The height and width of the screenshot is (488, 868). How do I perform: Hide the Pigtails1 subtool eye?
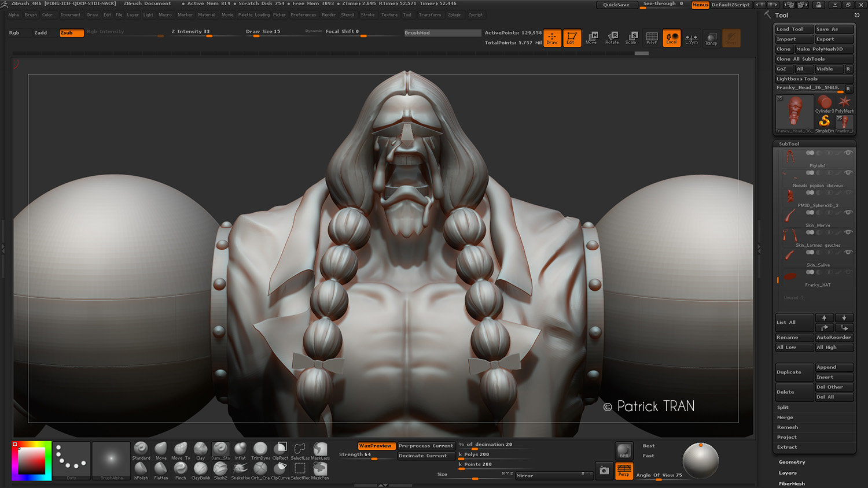pos(848,153)
